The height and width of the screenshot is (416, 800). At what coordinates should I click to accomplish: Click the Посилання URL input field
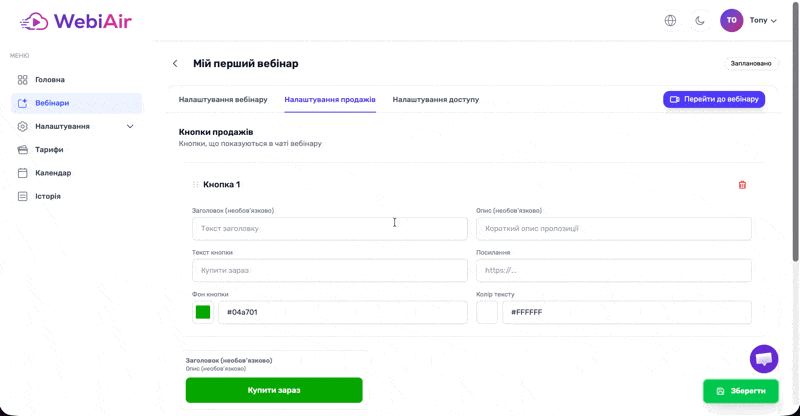point(613,271)
